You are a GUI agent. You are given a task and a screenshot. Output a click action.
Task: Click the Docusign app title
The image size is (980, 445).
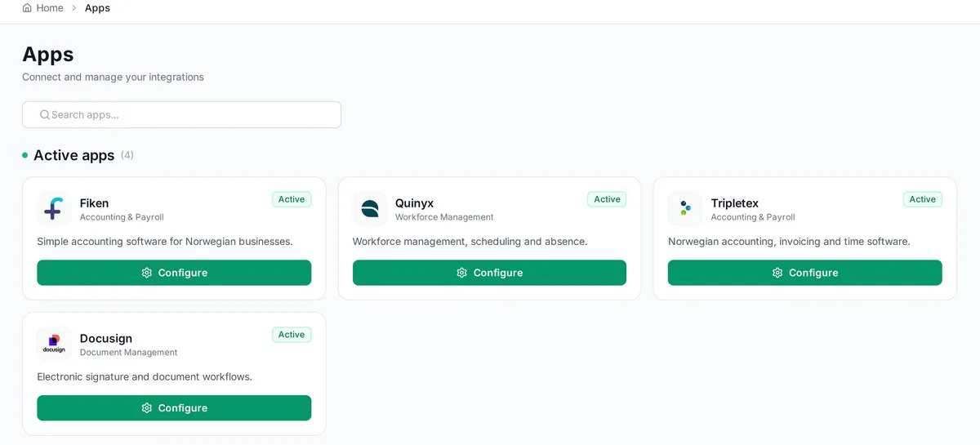click(106, 339)
